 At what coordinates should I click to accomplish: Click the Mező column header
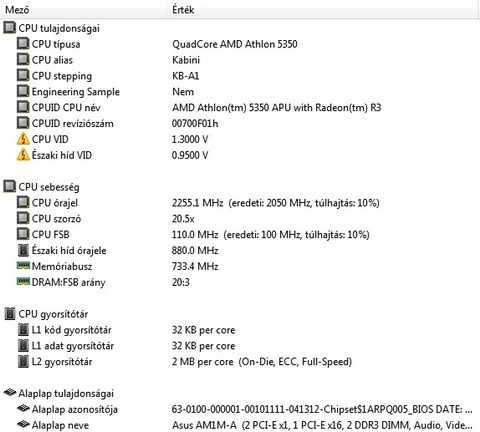(x=83, y=9)
